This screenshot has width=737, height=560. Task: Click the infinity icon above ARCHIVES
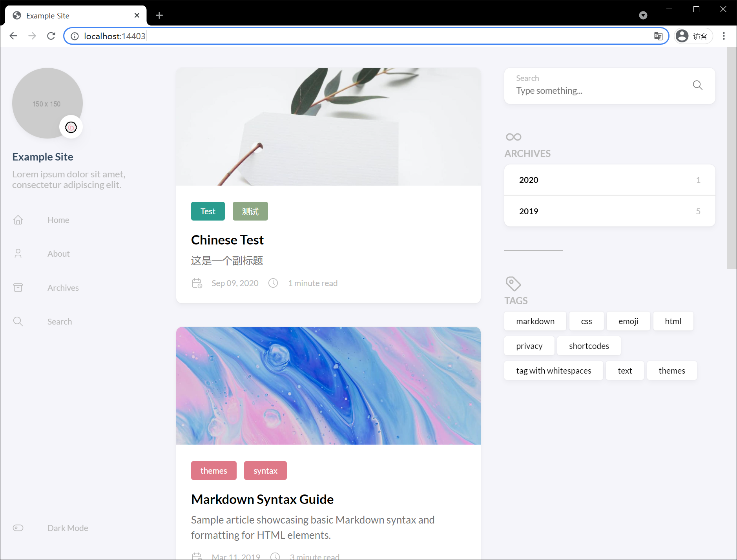click(x=513, y=137)
